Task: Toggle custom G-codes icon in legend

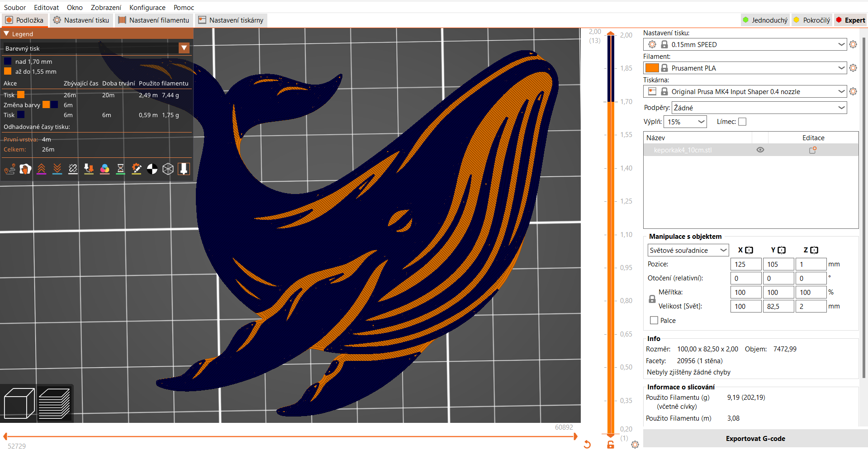Action: 136,169
